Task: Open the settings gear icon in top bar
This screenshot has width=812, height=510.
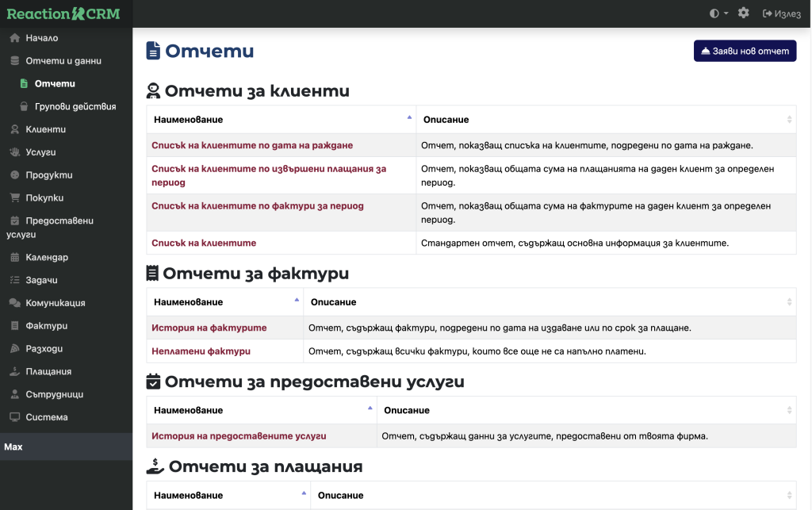Action: pyautogui.click(x=743, y=13)
